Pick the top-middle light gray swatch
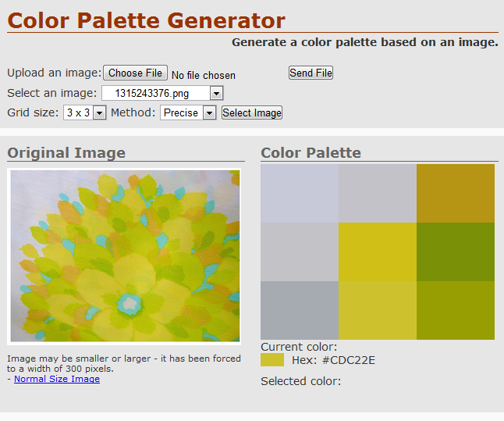Screen dimensions: 504x421 pyautogui.click(x=378, y=194)
